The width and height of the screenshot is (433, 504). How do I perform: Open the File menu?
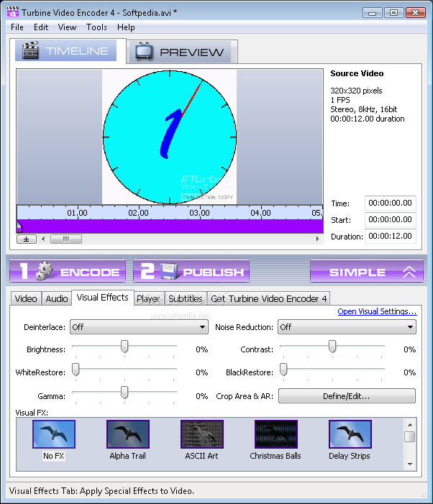coord(17,27)
